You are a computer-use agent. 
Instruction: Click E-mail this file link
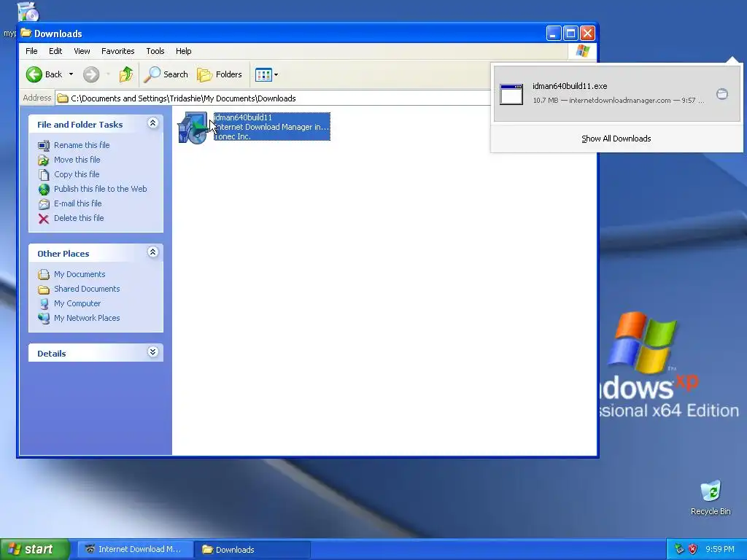pos(77,203)
